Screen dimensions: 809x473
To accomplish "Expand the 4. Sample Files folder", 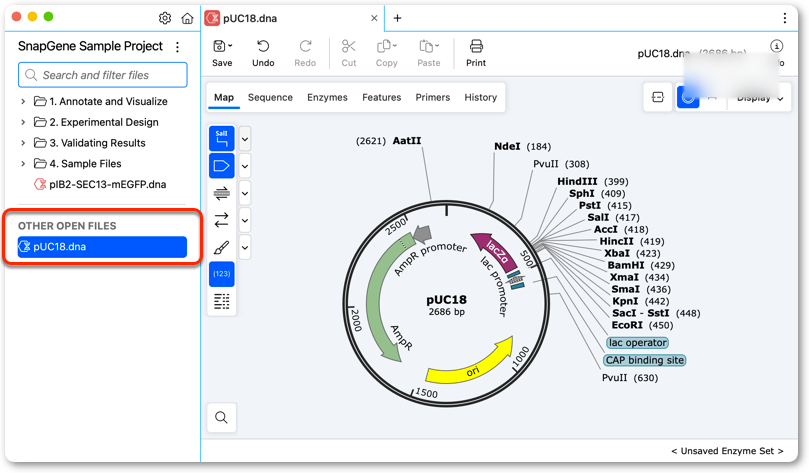I will (23, 164).
